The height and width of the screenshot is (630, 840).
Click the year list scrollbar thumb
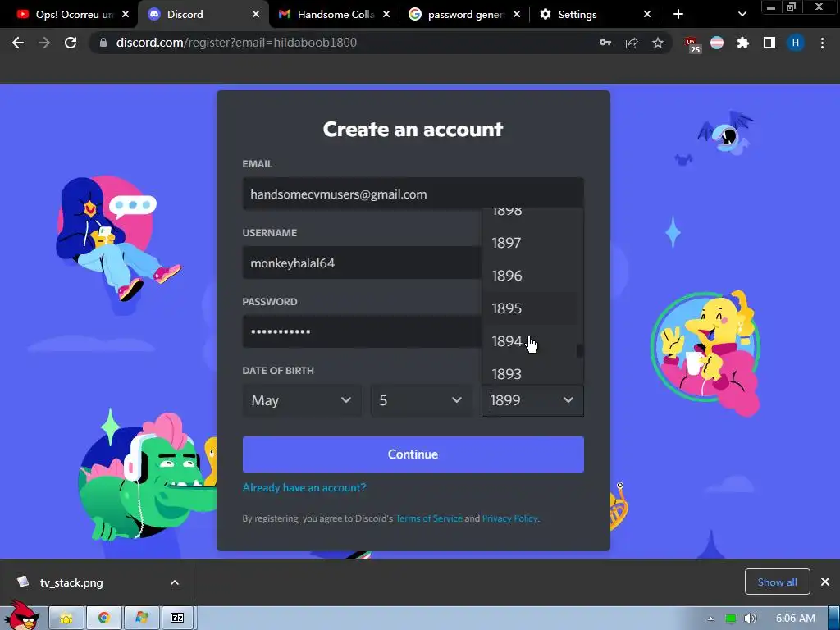tap(580, 351)
